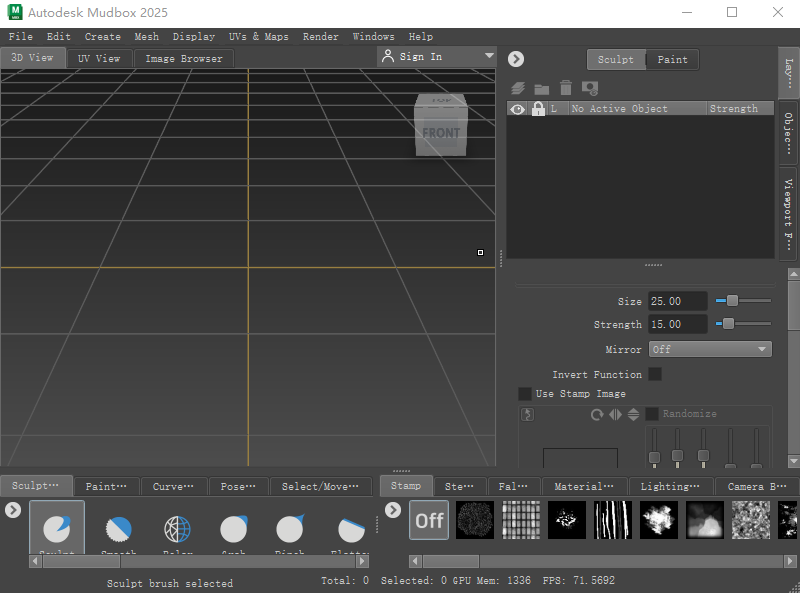The image size is (800, 593).
Task: Select the Grab brush tool
Action: tap(233, 528)
